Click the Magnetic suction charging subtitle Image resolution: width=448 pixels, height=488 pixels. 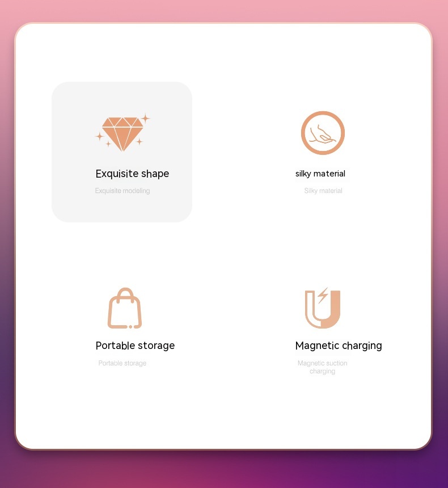(322, 367)
